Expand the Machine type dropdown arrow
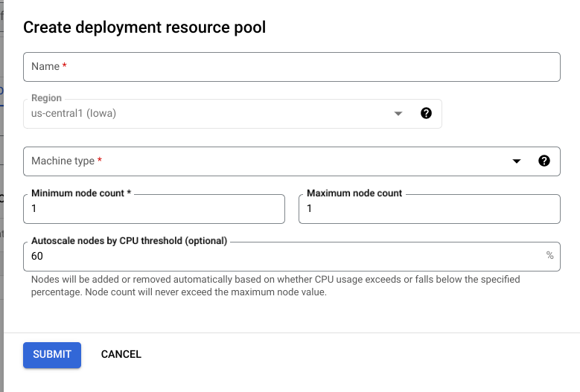The width and height of the screenshot is (580, 392). [x=517, y=161]
